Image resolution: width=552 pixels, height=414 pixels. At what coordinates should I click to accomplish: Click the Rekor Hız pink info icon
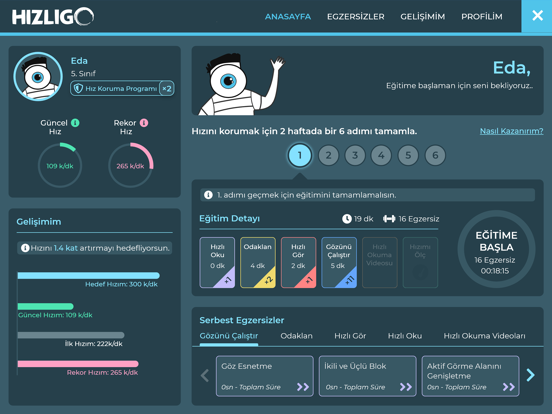(x=144, y=123)
